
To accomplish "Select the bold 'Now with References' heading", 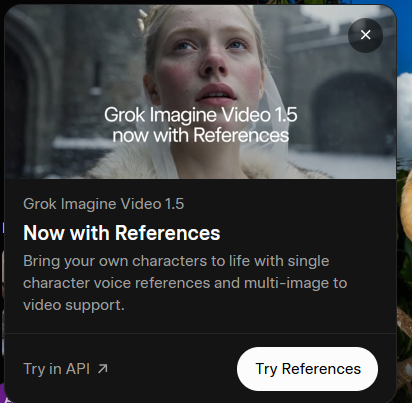I will [122, 233].
